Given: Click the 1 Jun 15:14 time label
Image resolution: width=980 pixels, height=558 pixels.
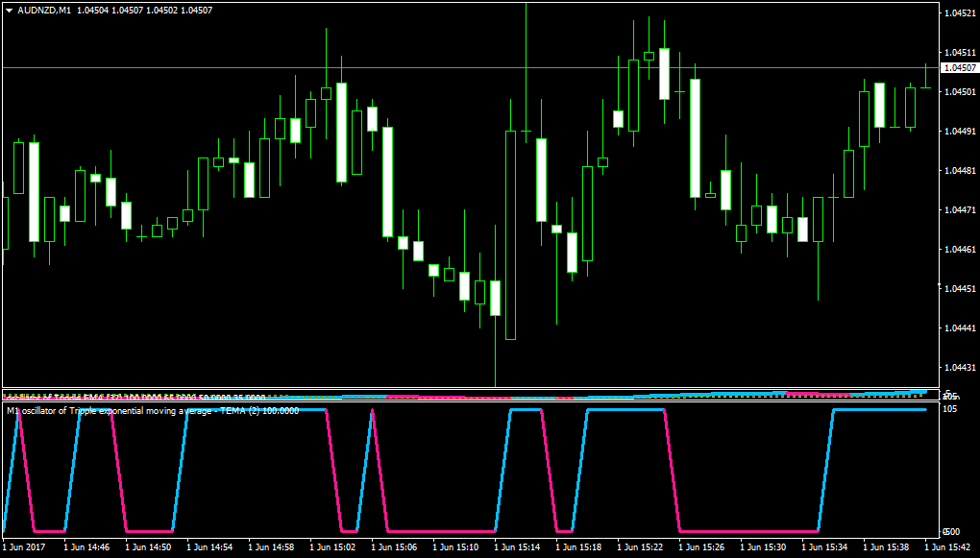Looking at the screenshot, I should click(520, 546).
